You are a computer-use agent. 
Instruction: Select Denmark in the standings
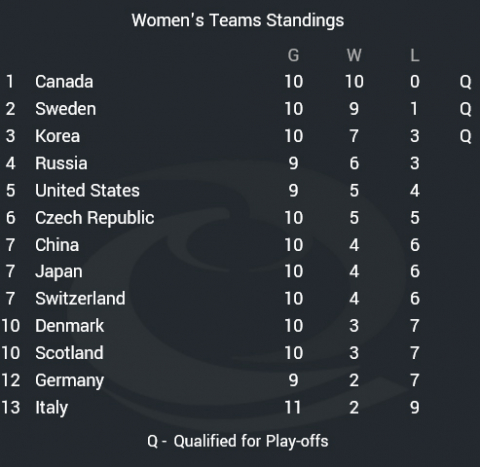(x=70, y=326)
